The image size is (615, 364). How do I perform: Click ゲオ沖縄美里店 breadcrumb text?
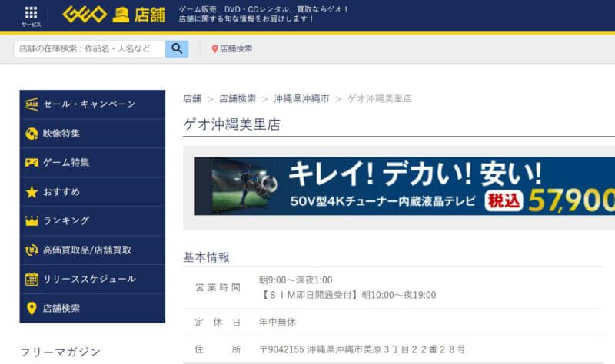380,99
